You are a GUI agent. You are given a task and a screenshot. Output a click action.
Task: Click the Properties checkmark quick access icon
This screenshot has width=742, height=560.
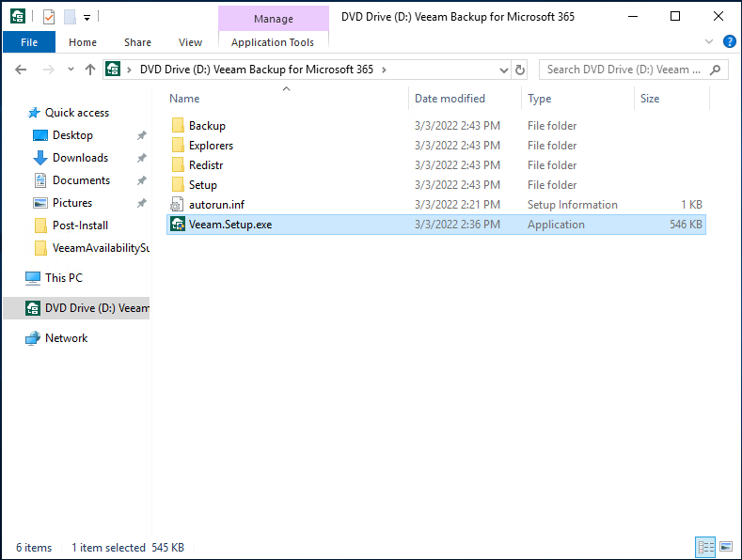pos(49,17)
